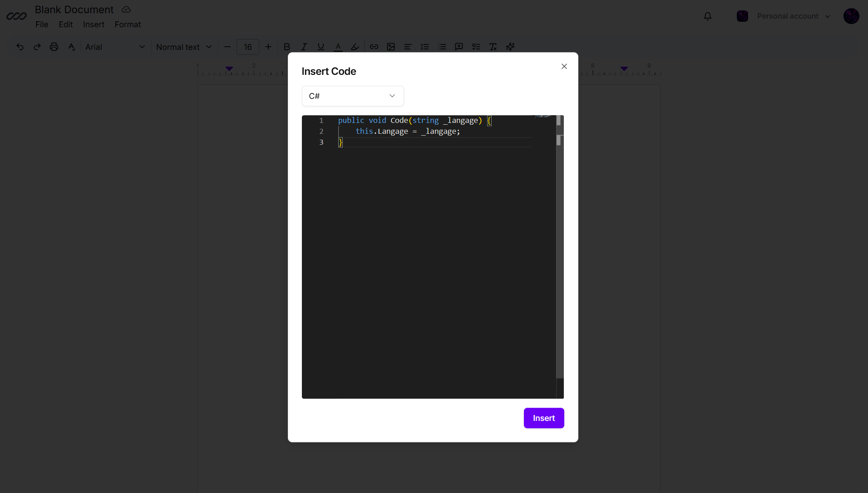Click the cloud save status icon

pyautogui.click(x=126, y=10)
